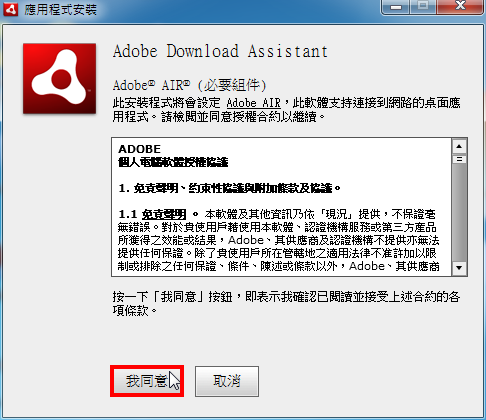Image resolution: width=486 pixels, height=420 pixels.
Task: Click the large red Adobe AIR logo
Action: tap(59, 79)
